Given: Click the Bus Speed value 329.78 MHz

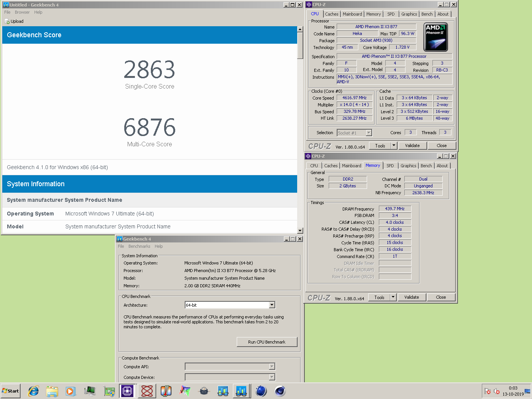Looking at the screenshot, I should [x=355, y=111].
